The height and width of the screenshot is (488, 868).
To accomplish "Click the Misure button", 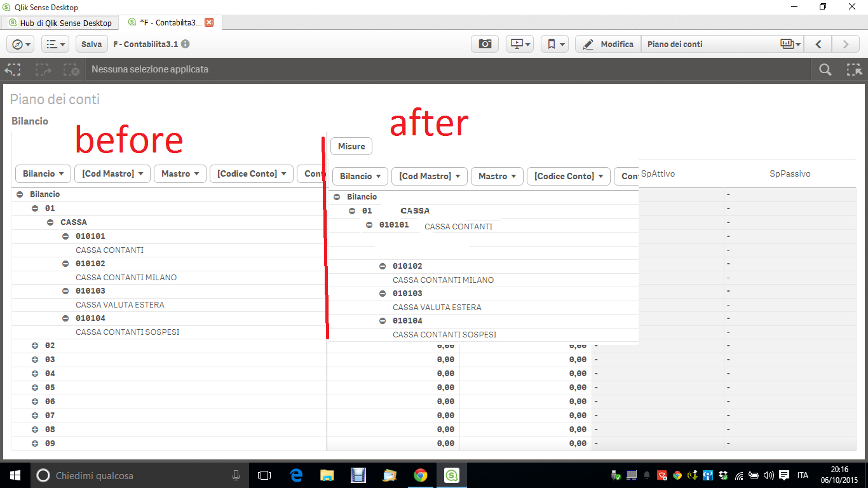I will [351, 146].
